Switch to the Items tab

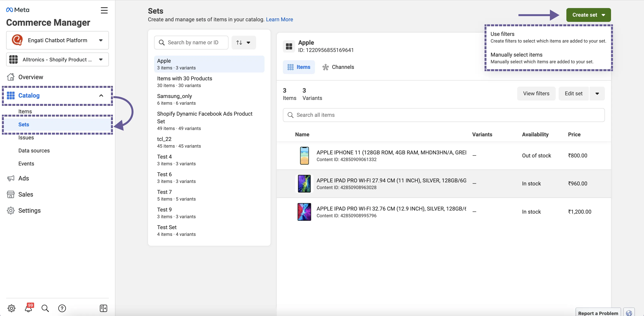pos(299,67)
